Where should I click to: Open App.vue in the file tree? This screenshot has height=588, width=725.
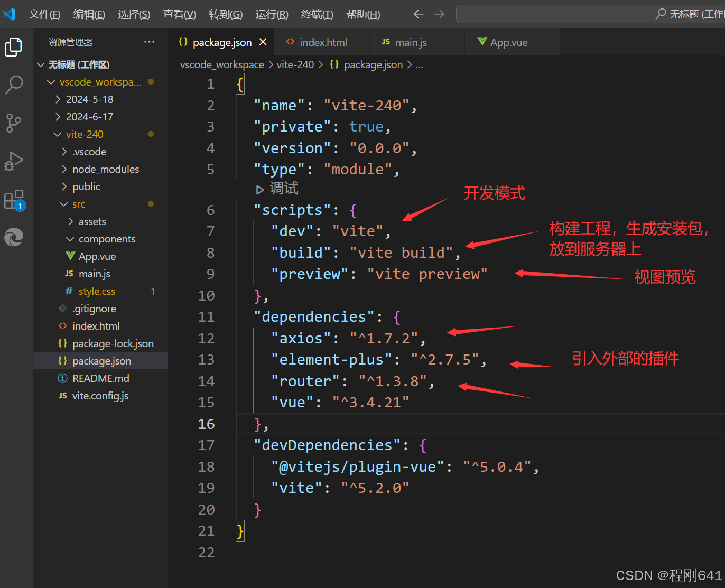[x=100, y=256]
